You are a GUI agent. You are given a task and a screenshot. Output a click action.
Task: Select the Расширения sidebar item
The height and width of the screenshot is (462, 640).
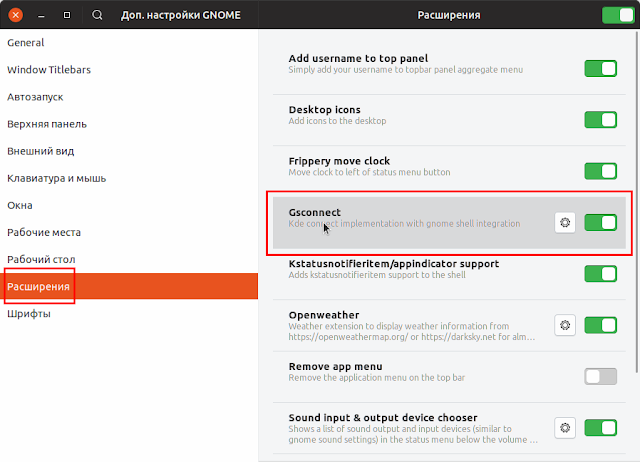click(x=129, y=286)
